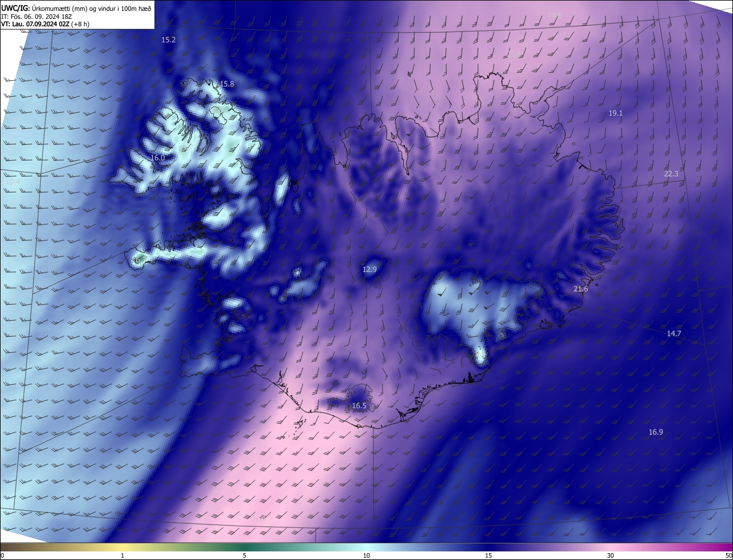Click the 1 tick on the color scale

tap(123, 555)
